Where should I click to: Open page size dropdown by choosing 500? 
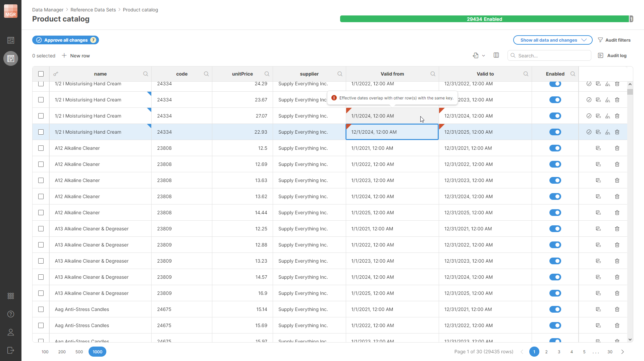[x=79, y=352]
